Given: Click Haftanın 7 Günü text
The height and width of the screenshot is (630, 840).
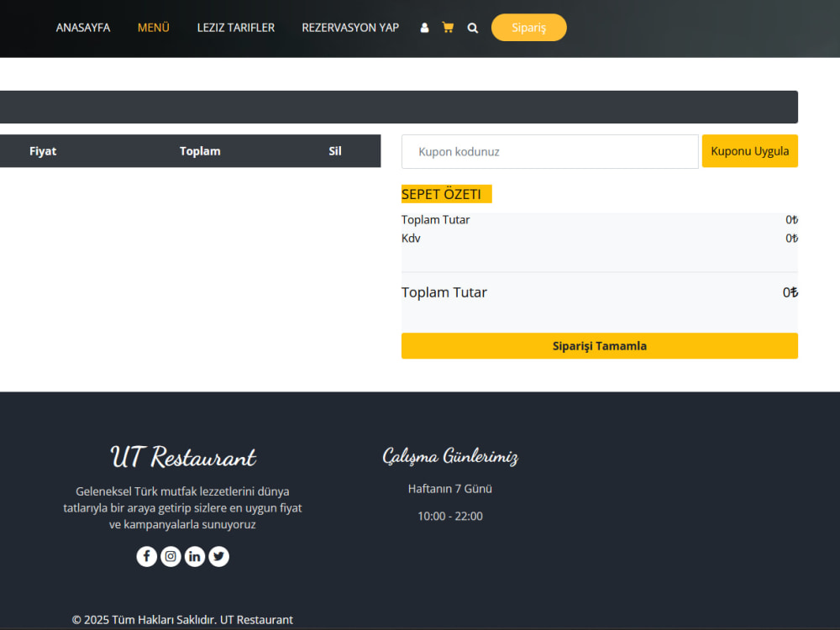Looking at the screenshot, I should [450, 489].
